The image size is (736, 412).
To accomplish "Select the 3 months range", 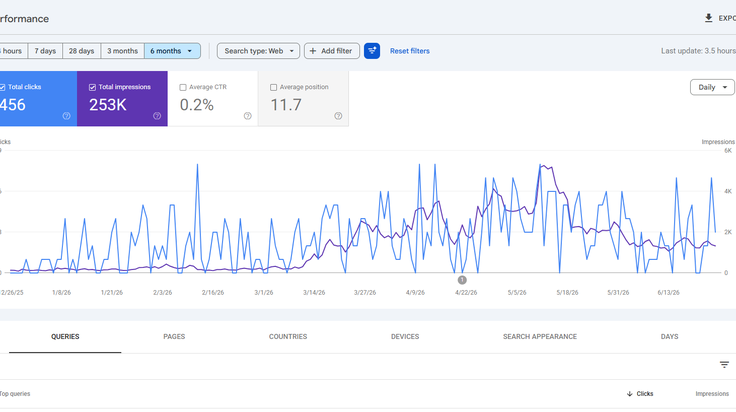I will coord(123,51).
